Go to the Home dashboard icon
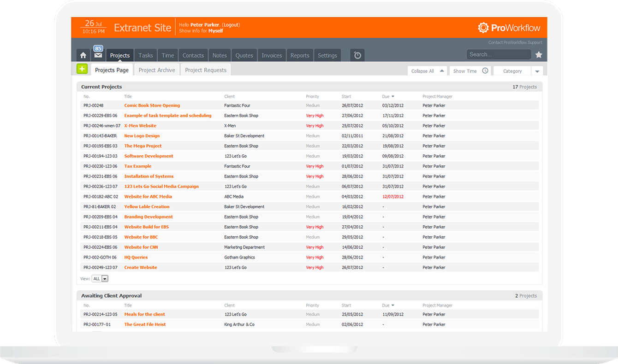 (83, 55)
